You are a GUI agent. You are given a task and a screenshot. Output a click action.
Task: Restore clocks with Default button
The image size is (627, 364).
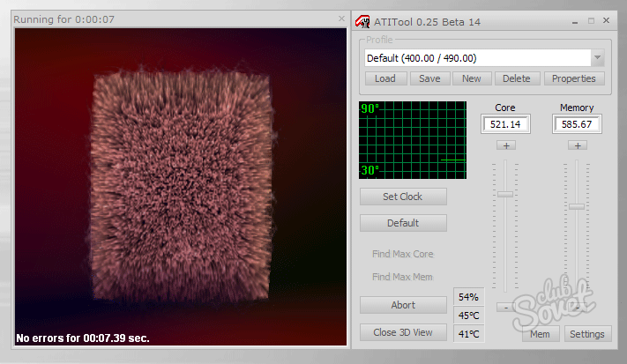[x=403, y=223]
